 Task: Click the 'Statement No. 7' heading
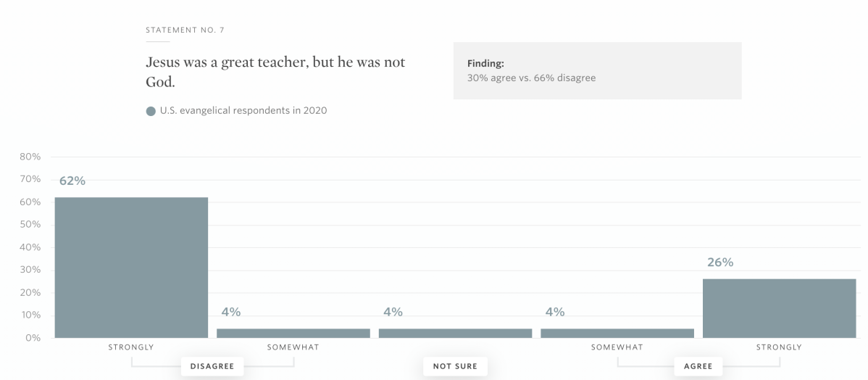coord(185,30)
